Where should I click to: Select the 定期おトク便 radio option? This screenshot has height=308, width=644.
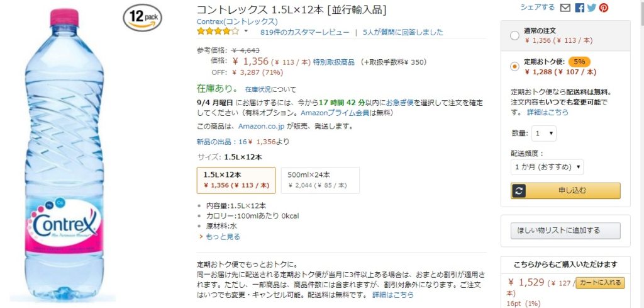[515, 66]
